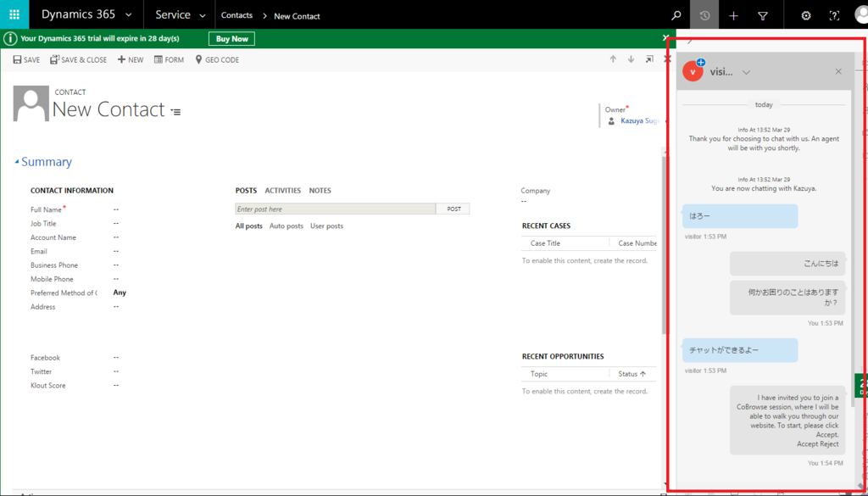The height and width of the screenshot is (496, 868).
Task: Click the POST button
Action: (x=453, y=209)
